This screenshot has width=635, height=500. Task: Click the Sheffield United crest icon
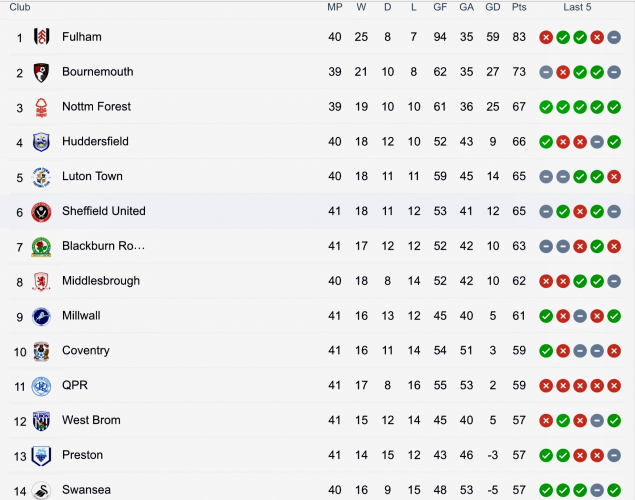[x=41, y=211]
